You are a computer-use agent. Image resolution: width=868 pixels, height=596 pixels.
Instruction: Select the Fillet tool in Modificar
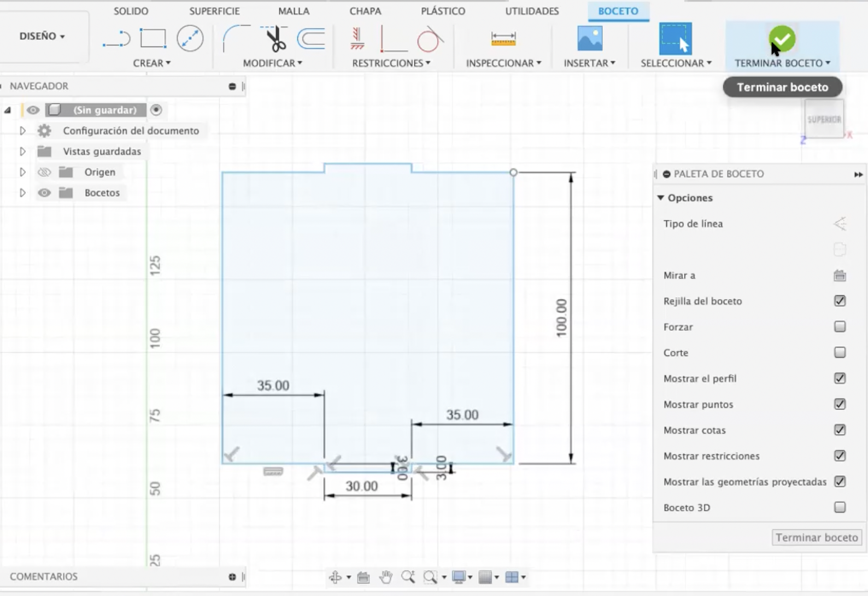[236, 38]
